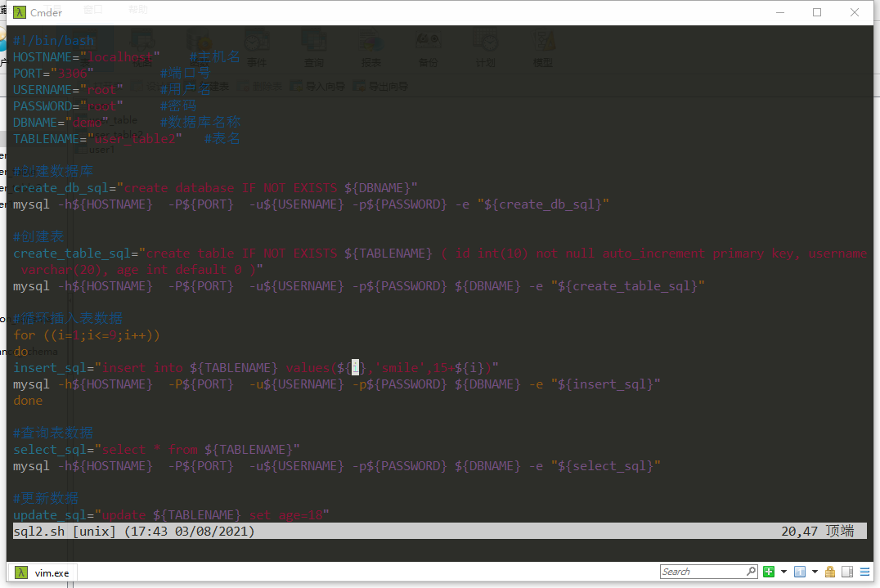
Task: Create a new console with green plus
Action: 769,571
